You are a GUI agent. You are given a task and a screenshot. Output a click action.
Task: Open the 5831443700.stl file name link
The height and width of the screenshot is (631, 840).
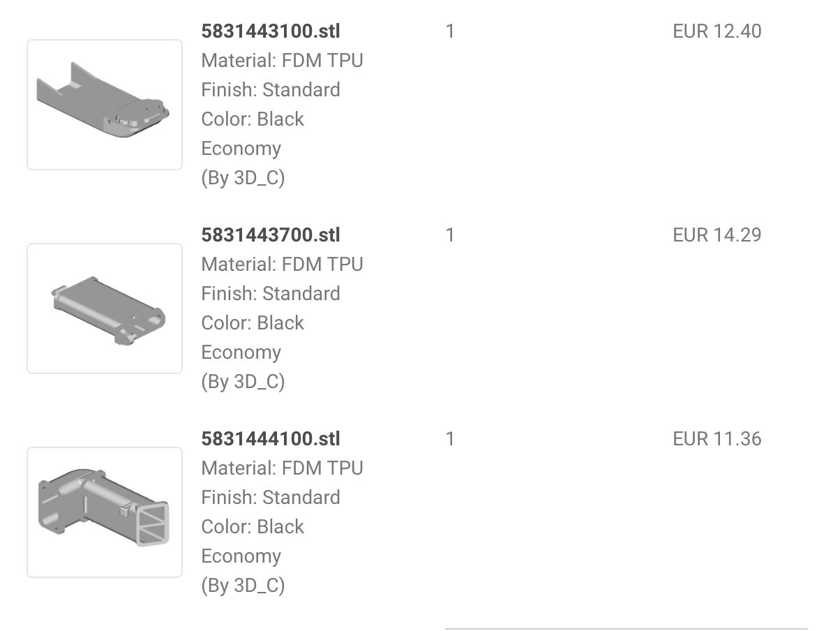click(x=271, y=235)
